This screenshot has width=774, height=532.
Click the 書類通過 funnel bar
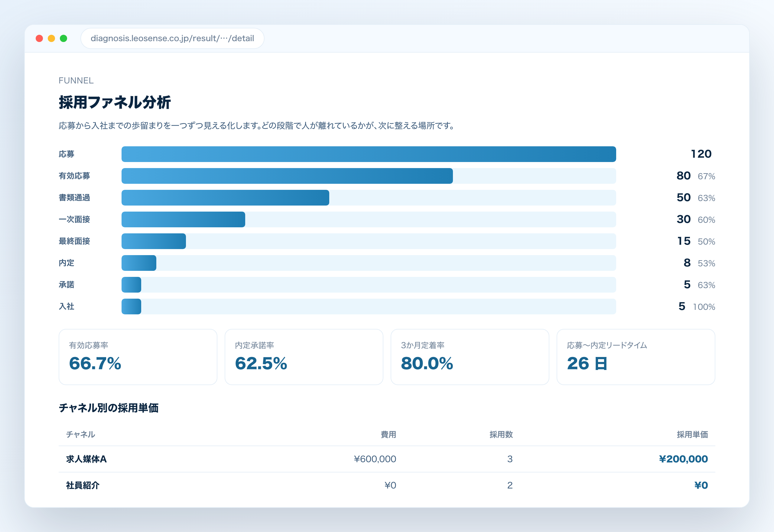tap(225, 198)
